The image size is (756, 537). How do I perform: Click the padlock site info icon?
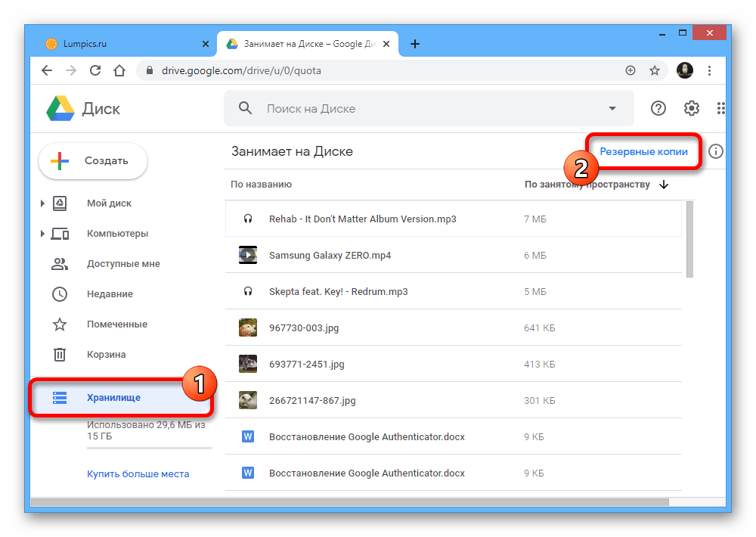150,70
